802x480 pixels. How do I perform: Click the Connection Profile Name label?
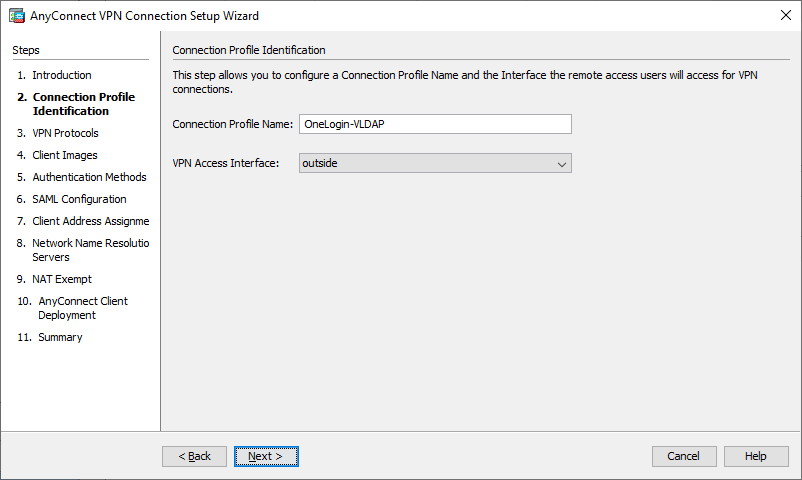click(233, 124)
